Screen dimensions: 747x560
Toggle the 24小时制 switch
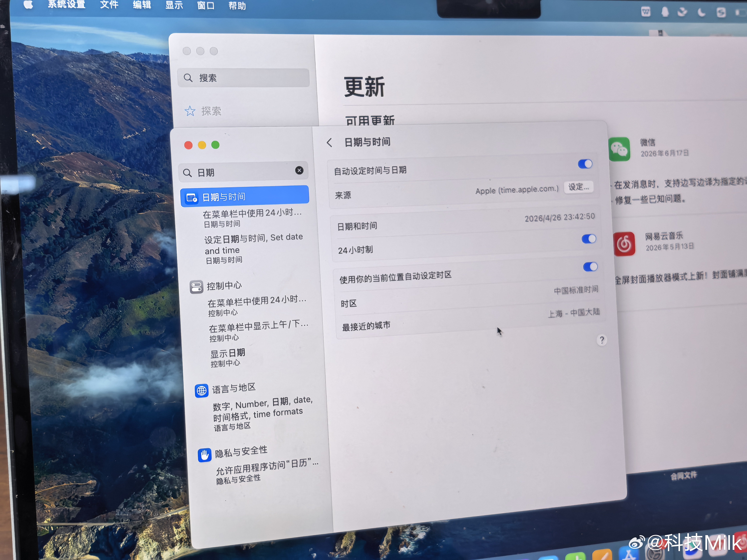pyautogui.click(x=589, y=239)
